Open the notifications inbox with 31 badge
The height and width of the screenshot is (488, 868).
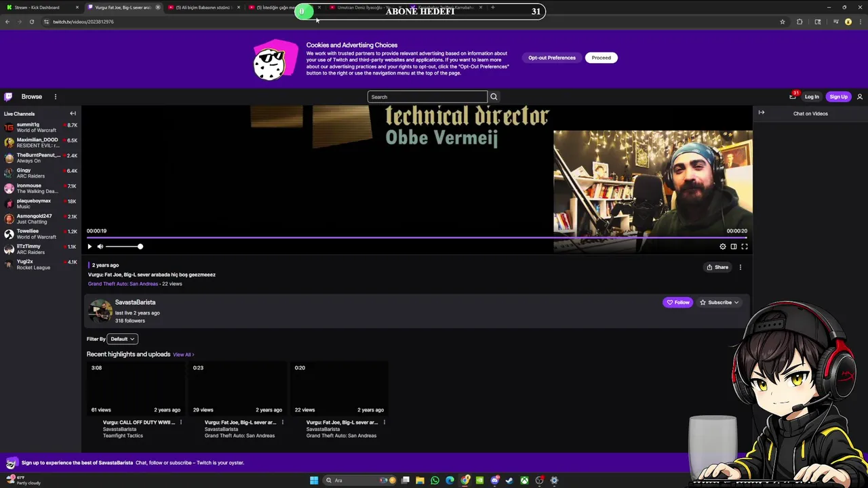click(793, 96)
